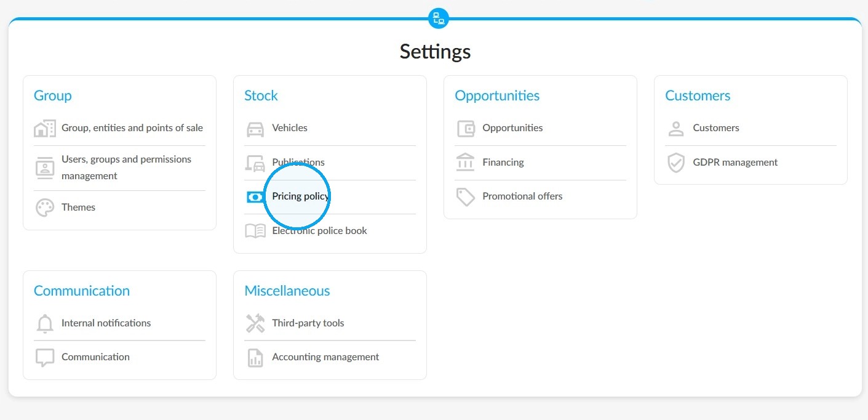The image size is (868, 420).
Task: Click the Themes palette icon
Action: point(45,208)
